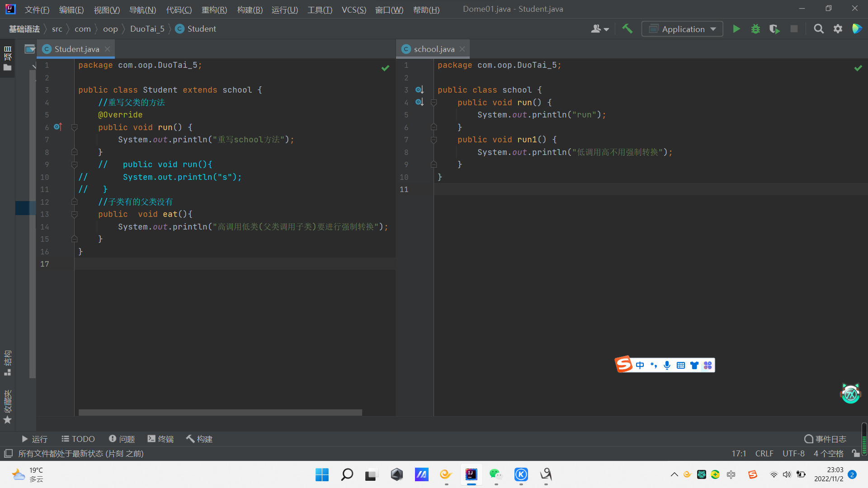Switch to the school.java tab
Image resolution: width=868 pixels, height=488 pixels.
433,49
